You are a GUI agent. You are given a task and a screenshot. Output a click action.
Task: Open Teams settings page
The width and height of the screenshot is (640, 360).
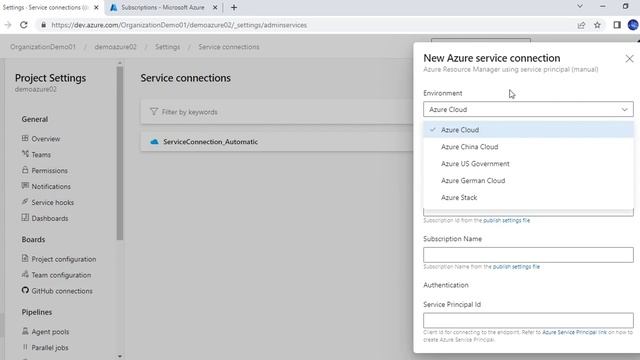[41, 155]
